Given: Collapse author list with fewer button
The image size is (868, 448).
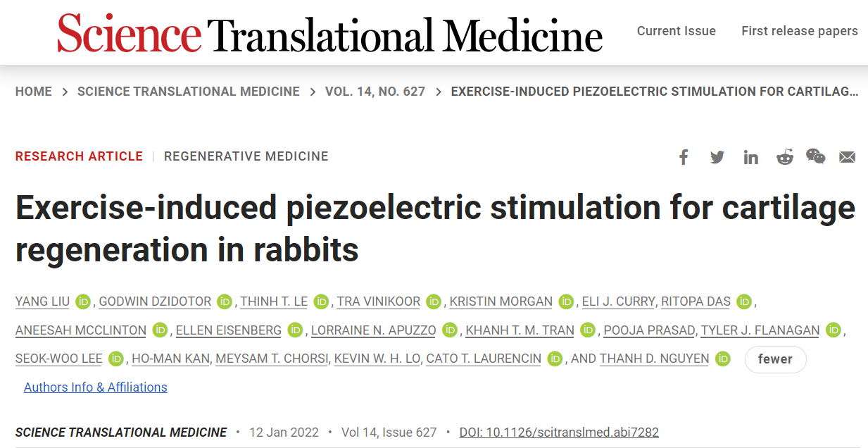Looking at the screenshot, I should (775, 359).
